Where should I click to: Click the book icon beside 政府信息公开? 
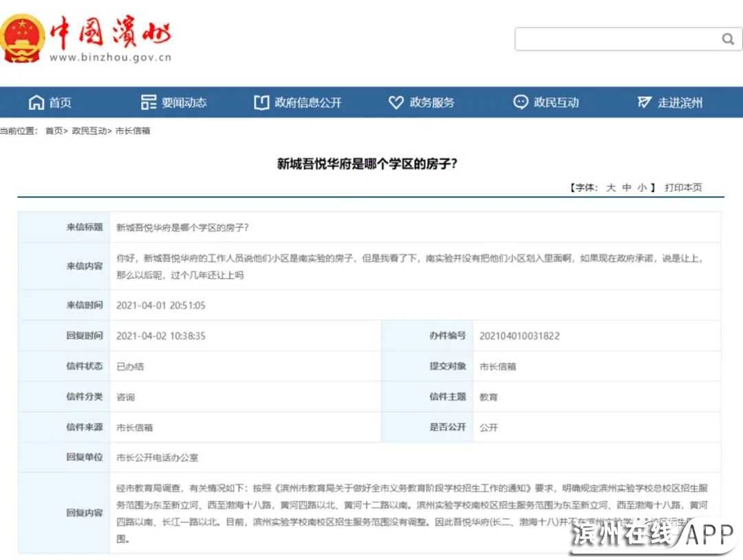tap(261, 103)
